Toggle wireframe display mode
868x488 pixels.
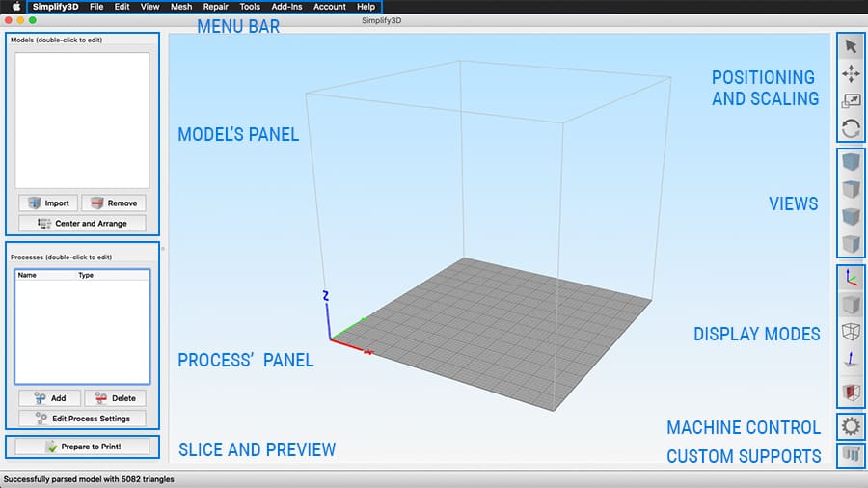pos(851,332)
